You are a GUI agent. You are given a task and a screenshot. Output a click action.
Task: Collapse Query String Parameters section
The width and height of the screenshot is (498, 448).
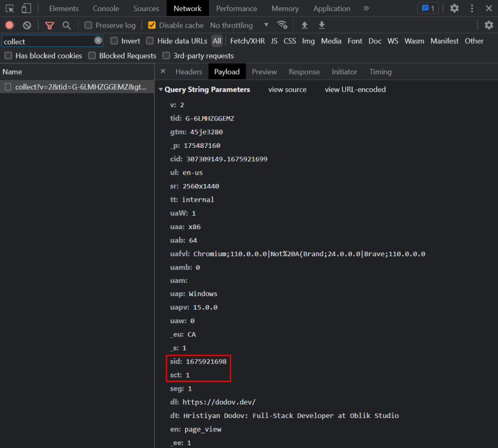161,89
